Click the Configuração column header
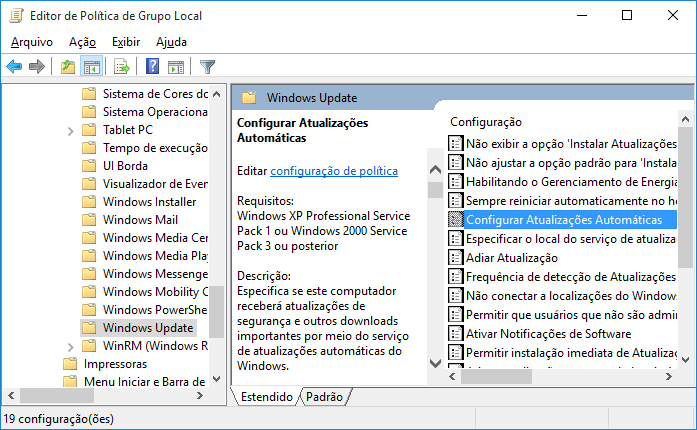The width and height of the screenshot is (697, 430). pos(486,122)
